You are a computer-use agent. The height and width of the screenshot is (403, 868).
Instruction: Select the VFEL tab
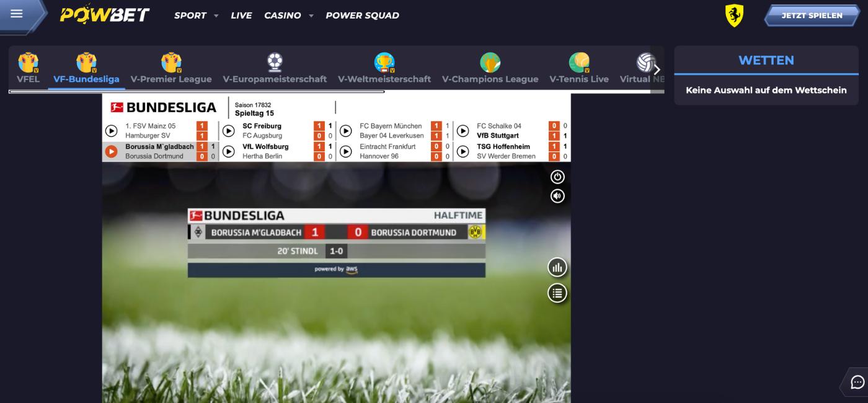click(x=28, y=68)
